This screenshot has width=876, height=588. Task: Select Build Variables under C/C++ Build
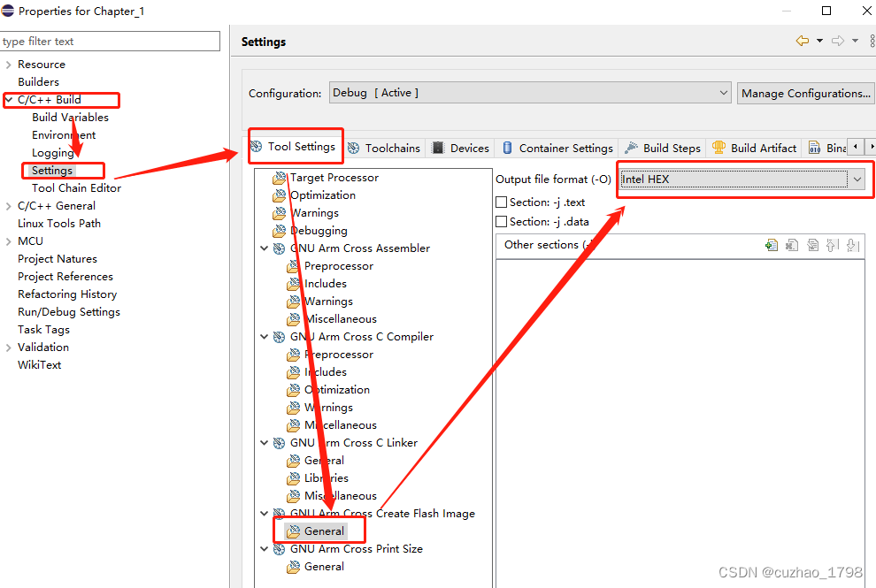(70, 118)
